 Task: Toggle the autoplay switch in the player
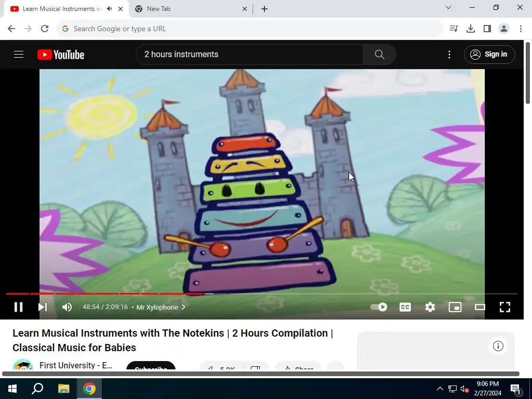[379, 307]
